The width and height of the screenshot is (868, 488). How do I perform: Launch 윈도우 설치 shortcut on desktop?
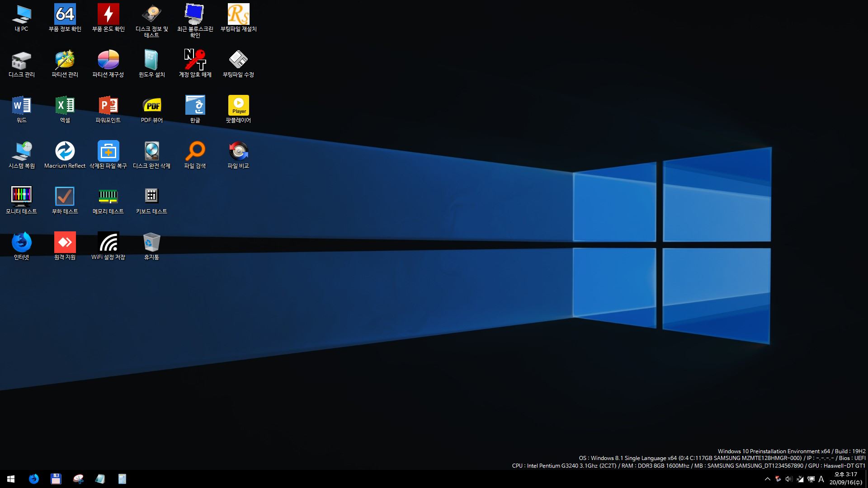pyautogui.click(x=152, y=64)
